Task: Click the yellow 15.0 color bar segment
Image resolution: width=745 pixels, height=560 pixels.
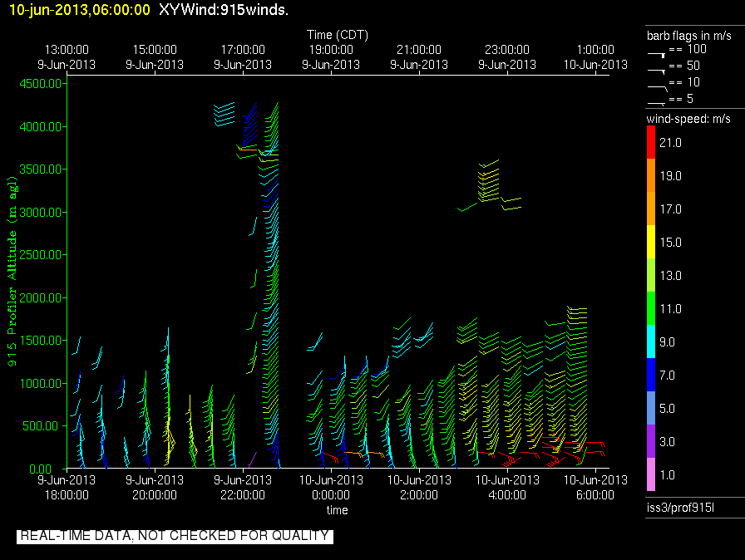Action: [651, 242]
